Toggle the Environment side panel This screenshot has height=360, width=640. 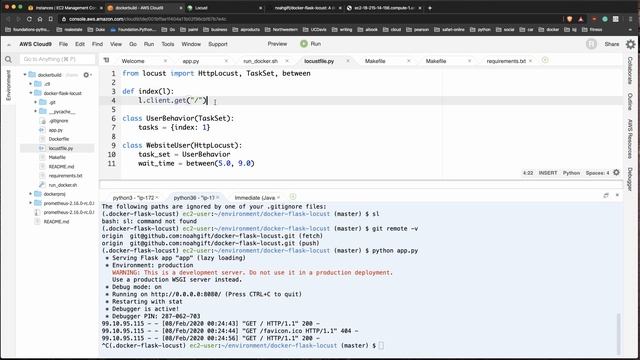(8, 85)
